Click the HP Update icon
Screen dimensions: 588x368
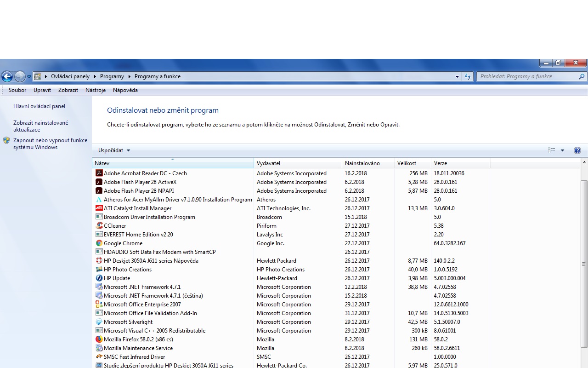[x=99, y=278]
